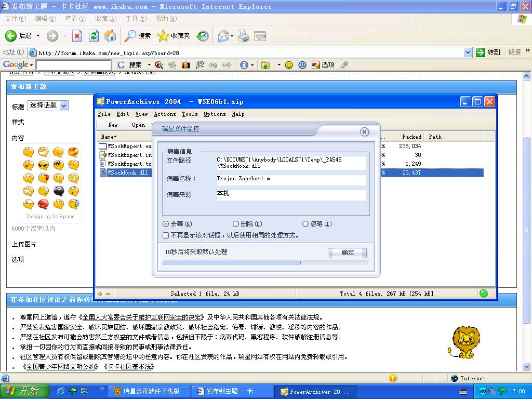Click the green status indicator in PowerArchiver status bar
The width and height of the screenshot is (532, 399).
tap(484, 294)
